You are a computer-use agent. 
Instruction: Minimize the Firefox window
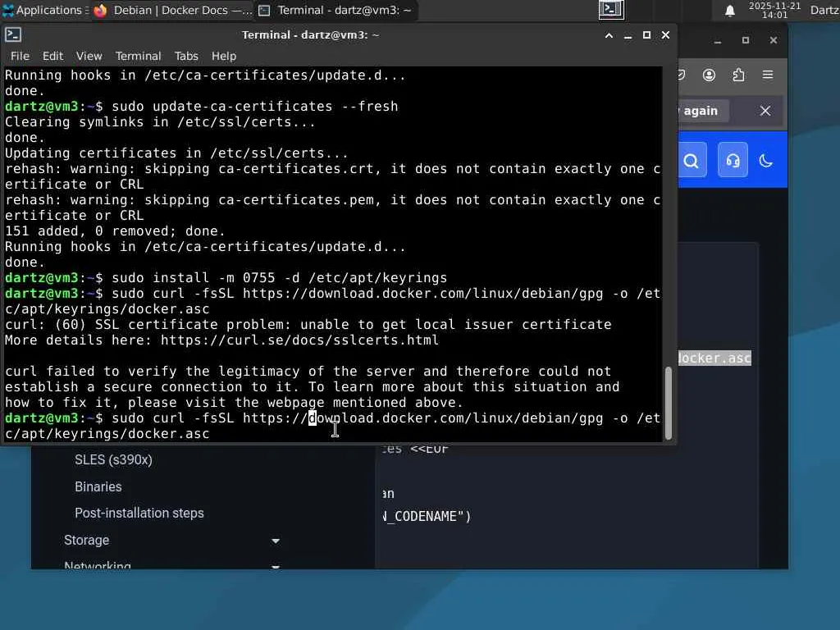(717, 41)
